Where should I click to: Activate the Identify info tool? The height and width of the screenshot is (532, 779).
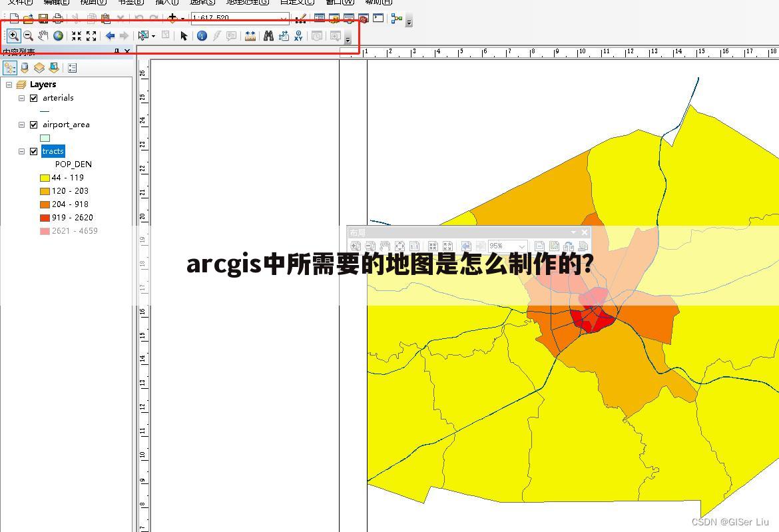[202, 36]
